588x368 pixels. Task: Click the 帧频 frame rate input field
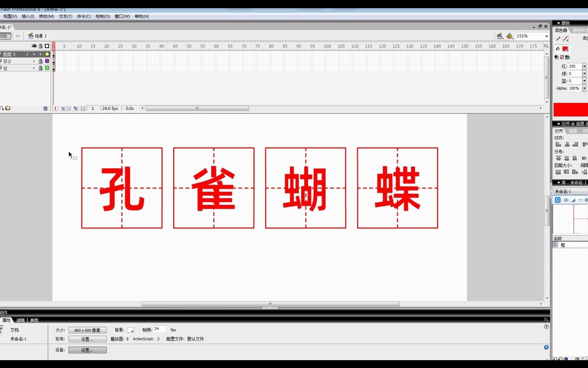(x=160, y=329)
